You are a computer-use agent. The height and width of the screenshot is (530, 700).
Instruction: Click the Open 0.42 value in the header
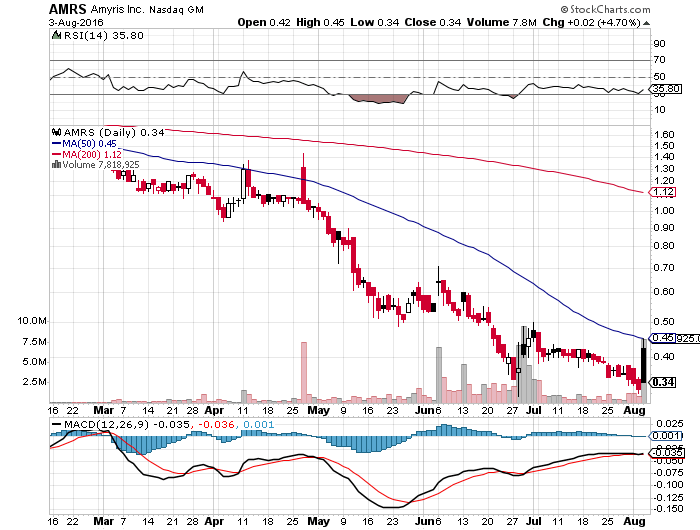click(x=264, y=22)
